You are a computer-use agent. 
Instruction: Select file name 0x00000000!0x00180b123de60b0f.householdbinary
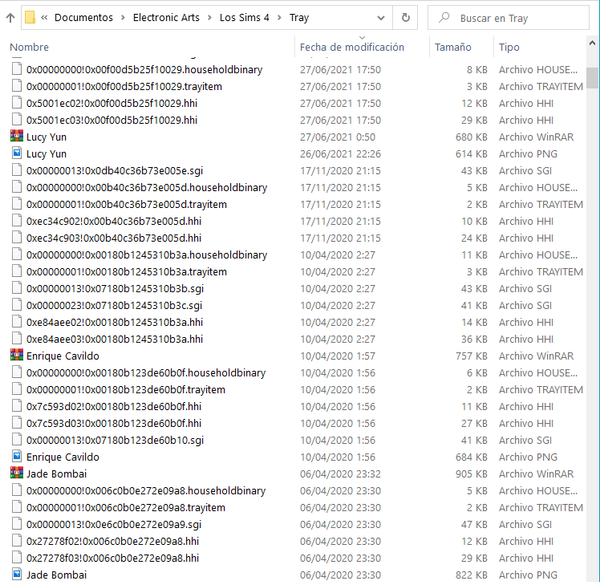tap(146, 373)
